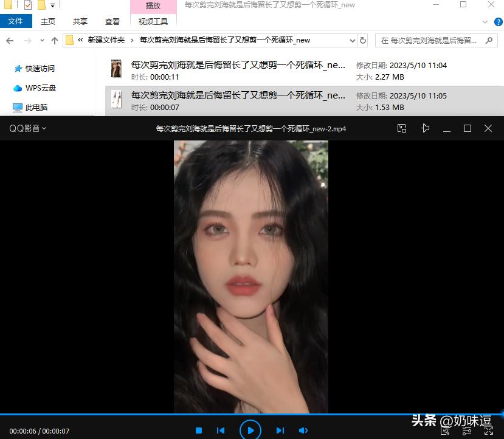Open the 文件 menu in Explorer
This screenshot has width=504, height=439.
click(16, 21)
